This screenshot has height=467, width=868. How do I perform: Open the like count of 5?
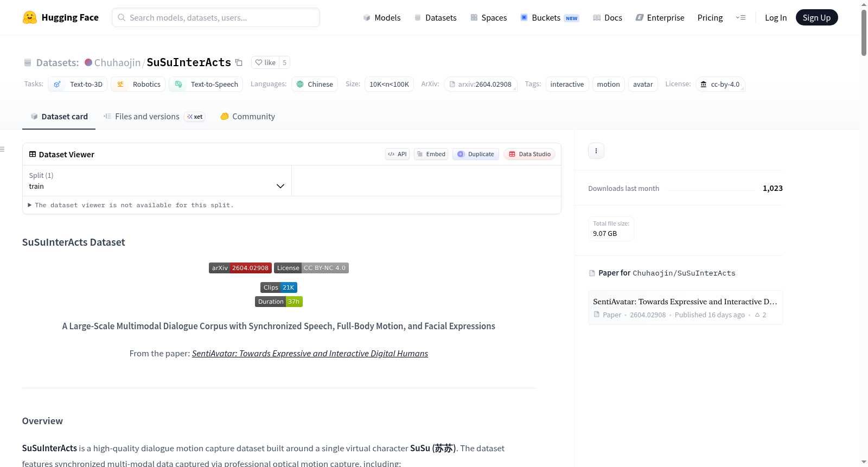pos(284,62)
